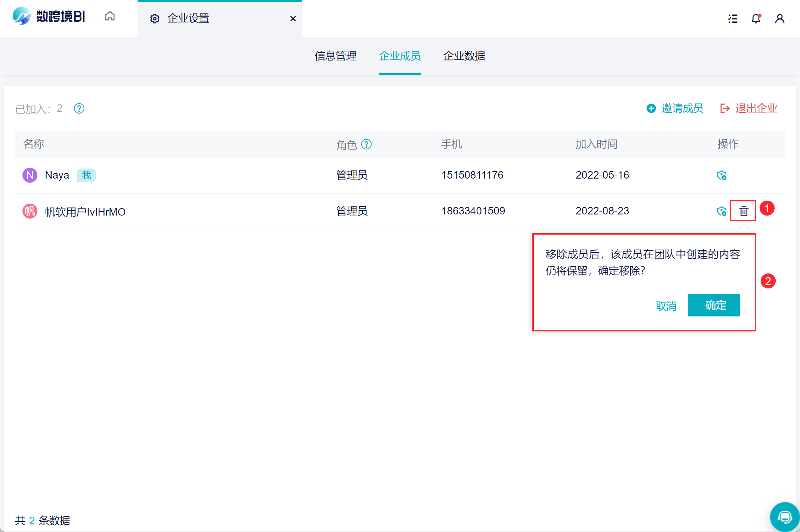Click the help icon next to 角色 header
The width and height of the screenshot is (800, 532).
pos(366,144)
